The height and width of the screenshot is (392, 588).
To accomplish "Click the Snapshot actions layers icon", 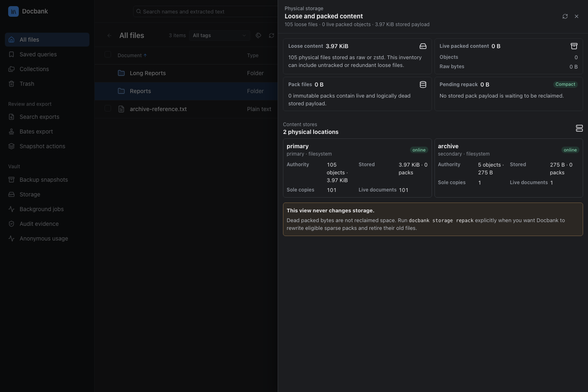I will (x=11, y=146).
